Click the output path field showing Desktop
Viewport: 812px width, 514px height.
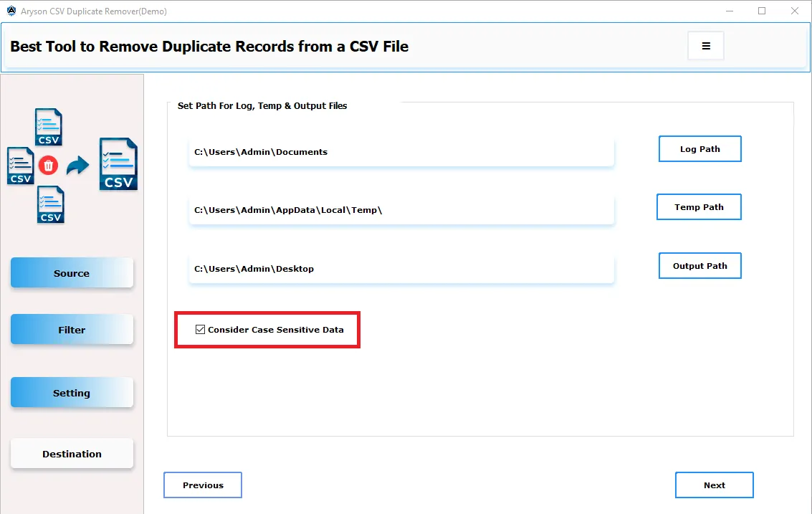[x=401, y=268]
